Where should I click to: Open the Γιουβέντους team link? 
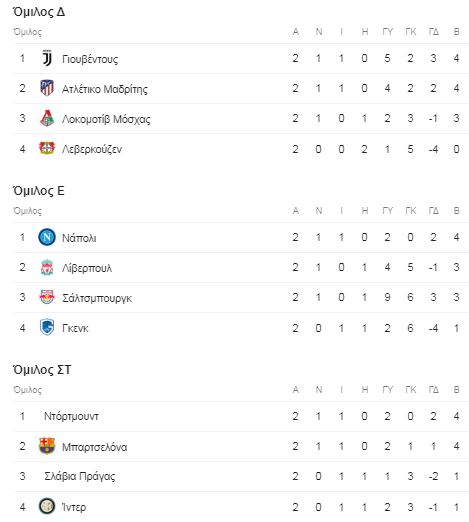click(x=90, y=59)
